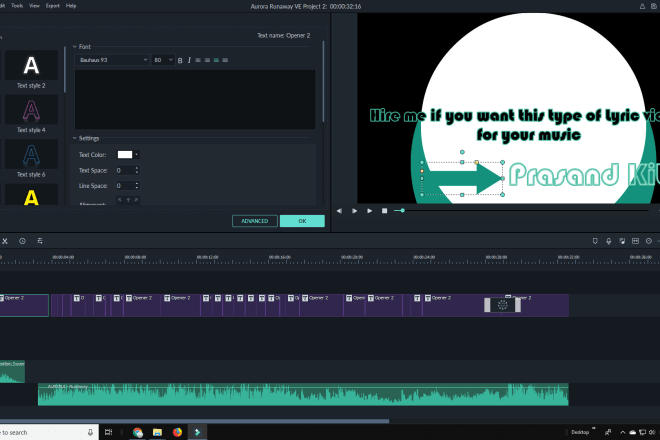Image resolution: width=660 pixels, height=440 pixels.
Task: Select the green arrow shape in the preview
Action: 462,179
